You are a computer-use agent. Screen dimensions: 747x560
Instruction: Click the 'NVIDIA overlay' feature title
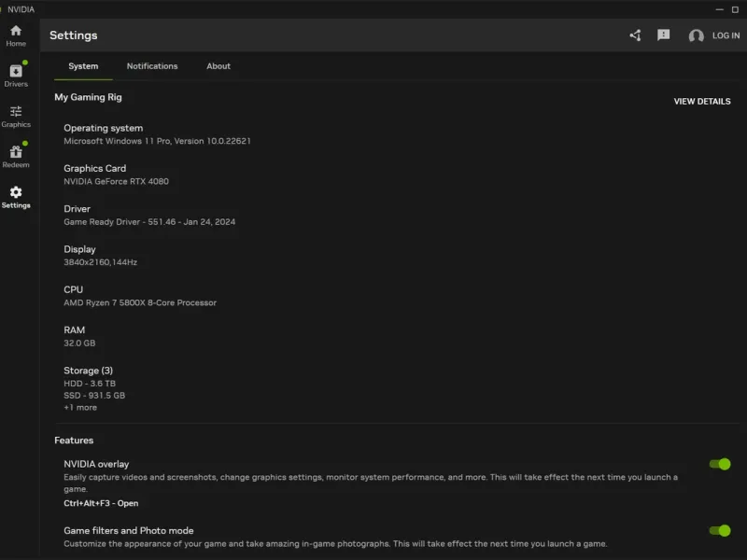coord(96,464)
